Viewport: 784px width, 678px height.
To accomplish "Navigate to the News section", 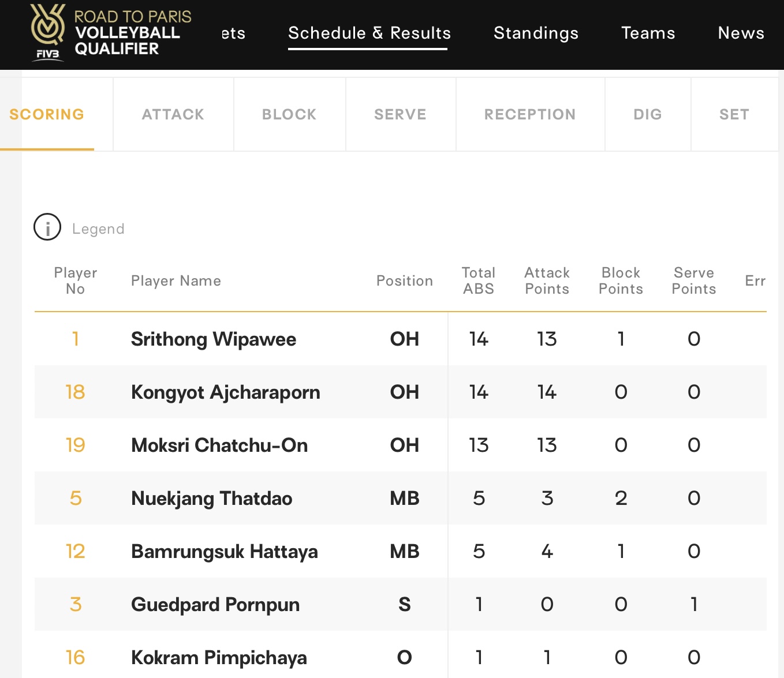I will coord(741,33).
